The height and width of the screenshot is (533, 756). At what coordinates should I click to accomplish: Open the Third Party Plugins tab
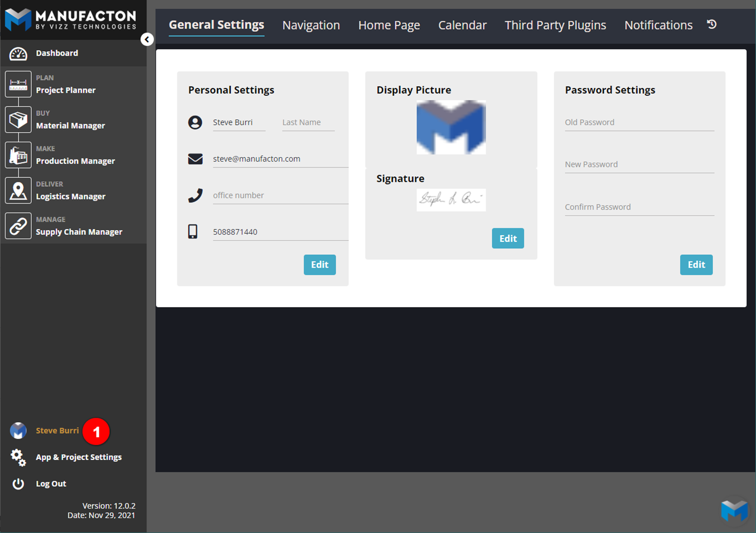click(x=555, y=25)
